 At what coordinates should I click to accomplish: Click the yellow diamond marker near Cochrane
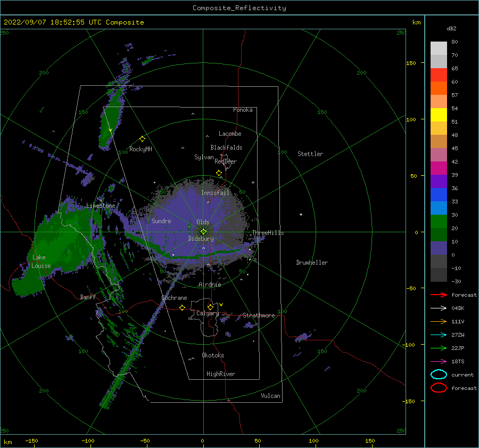[183, 307]
